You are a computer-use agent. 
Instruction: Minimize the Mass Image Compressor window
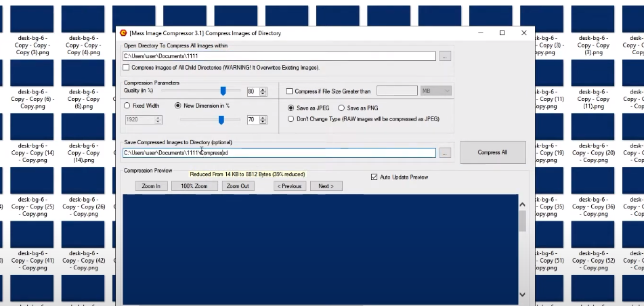pyautogui.click(x=481, y=33)
